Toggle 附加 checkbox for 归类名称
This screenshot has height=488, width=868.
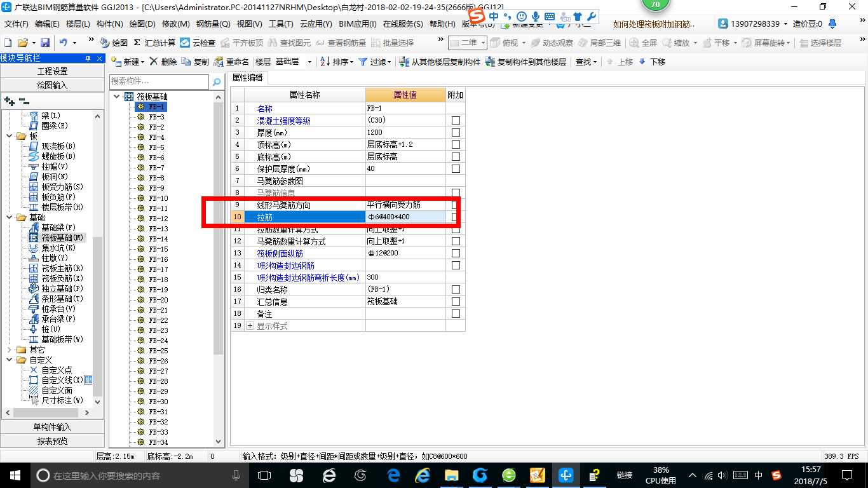click(456, 290)
